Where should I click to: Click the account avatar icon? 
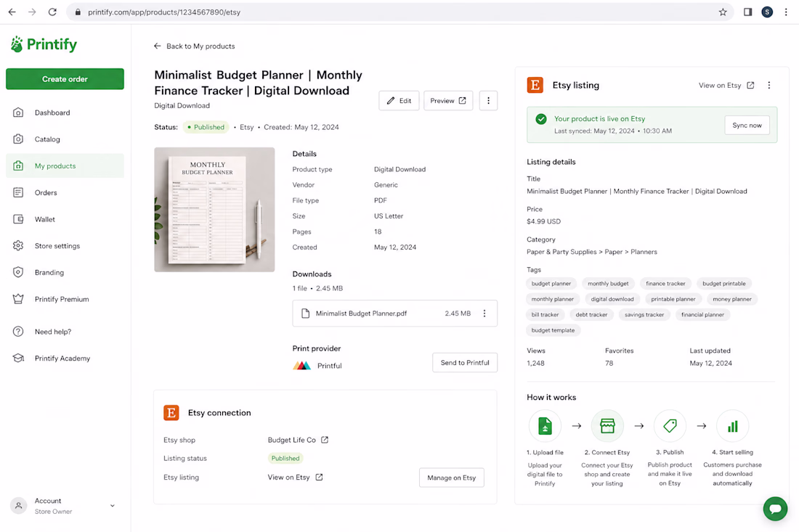coord(18,506)
